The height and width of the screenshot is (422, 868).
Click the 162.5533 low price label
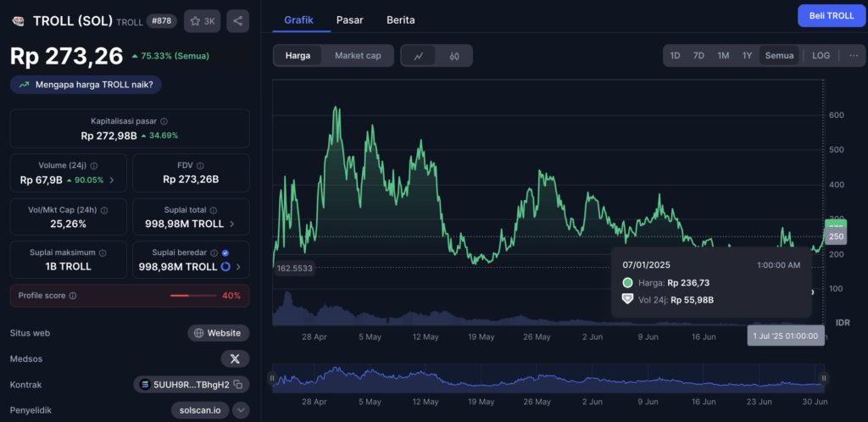pyautogui.click(x=296, y=269)
